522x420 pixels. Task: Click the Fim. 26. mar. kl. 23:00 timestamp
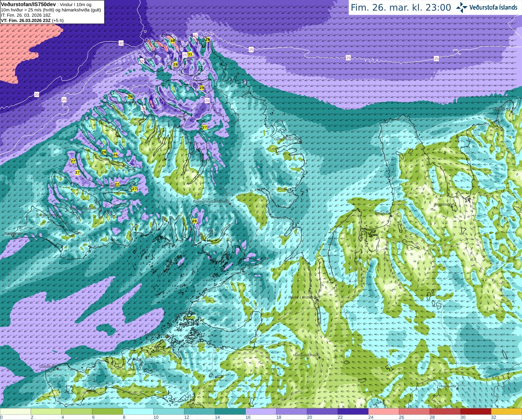[x=401, y=7]
